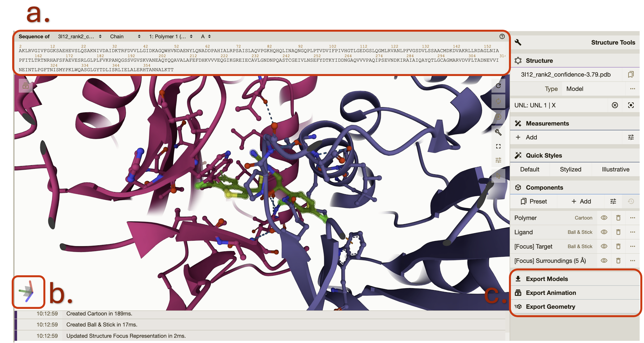644x343 pixels.
Task: Click the bookmark icon beside structure filename
Action: [x=631, y=75]
